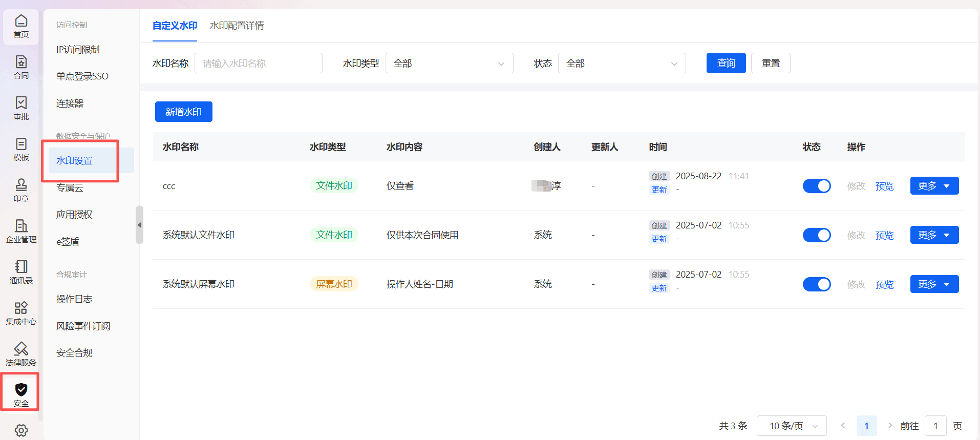The width and height of the screenshot is (980, 440).
Task: Click the 屏幕水印 type tag
Action: [334, 284]
